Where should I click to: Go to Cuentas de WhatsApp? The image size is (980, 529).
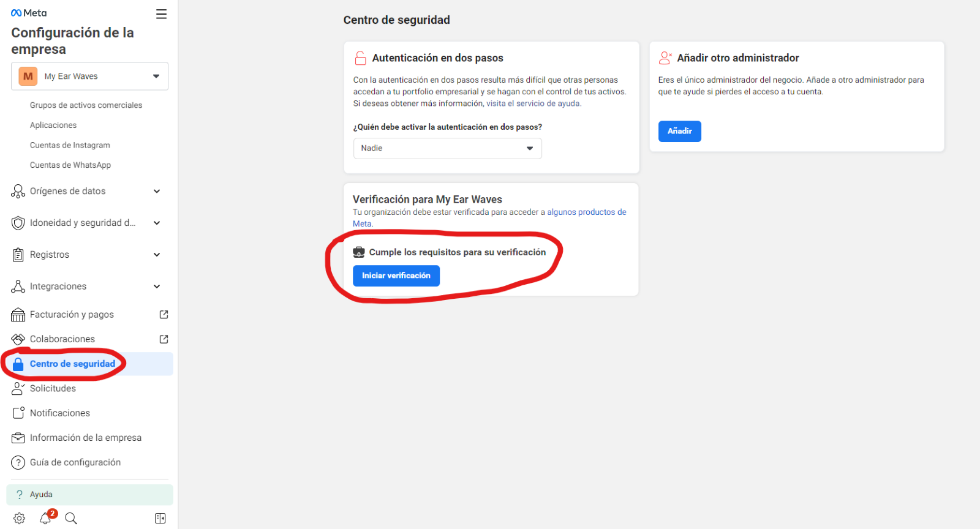[70, 165]
